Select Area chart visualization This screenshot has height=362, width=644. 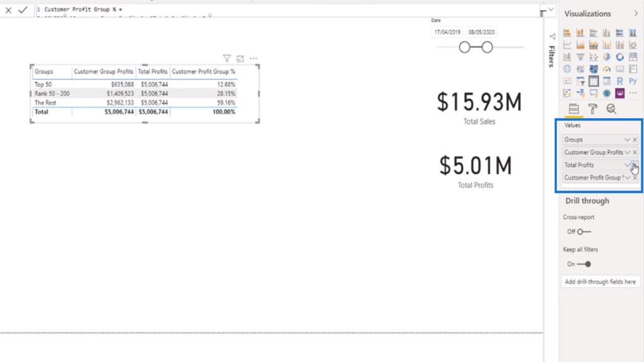(580, 45)
